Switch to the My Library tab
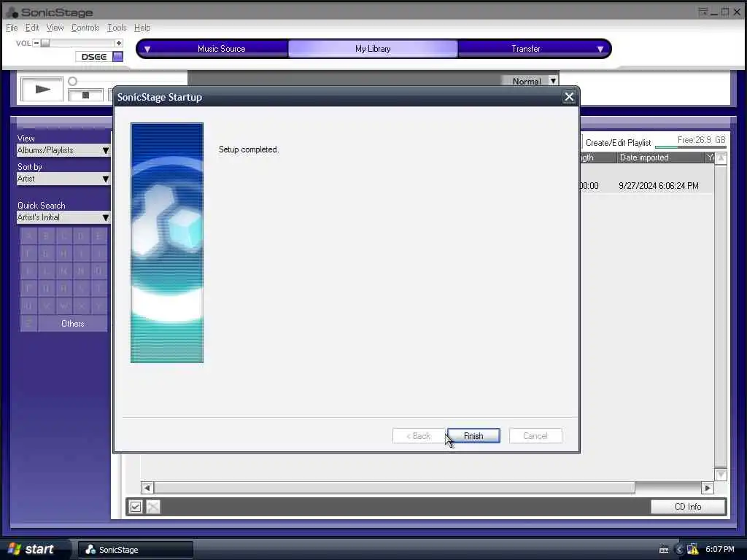This screenshot has width=747, height=560. [373, 49]
